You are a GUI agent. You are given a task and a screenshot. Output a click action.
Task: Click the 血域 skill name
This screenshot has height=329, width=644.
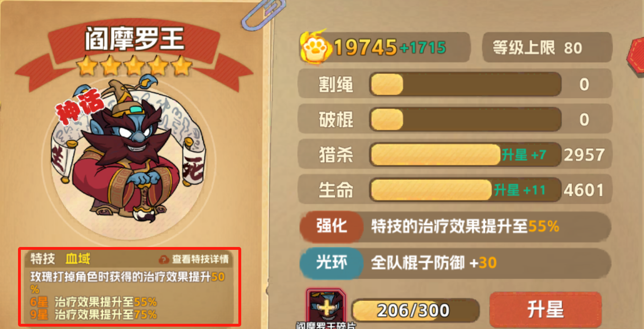click(78, 259)
